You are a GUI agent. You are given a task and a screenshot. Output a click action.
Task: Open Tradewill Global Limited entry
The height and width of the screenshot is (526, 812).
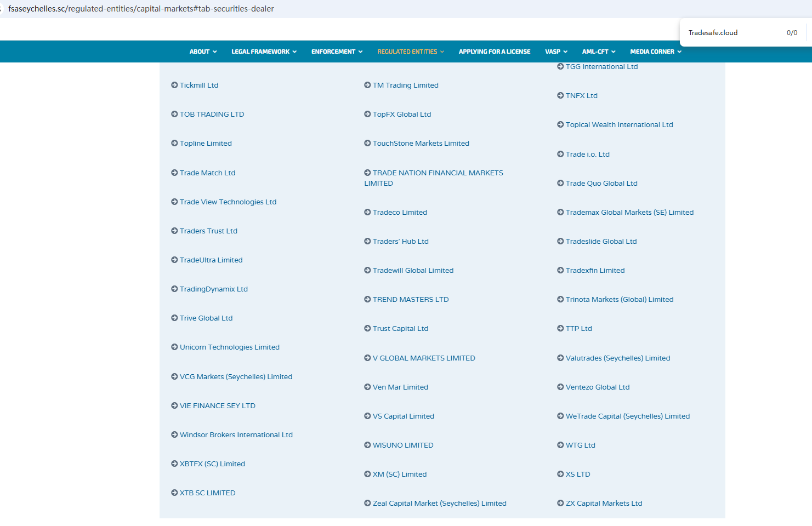[413, 270]
